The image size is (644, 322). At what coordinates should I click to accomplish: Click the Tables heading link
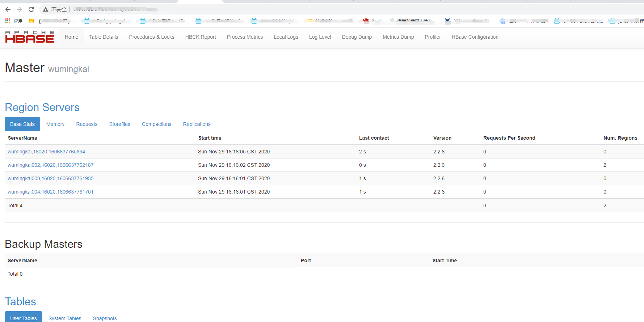pyautogui.click(x=20, y=302)
